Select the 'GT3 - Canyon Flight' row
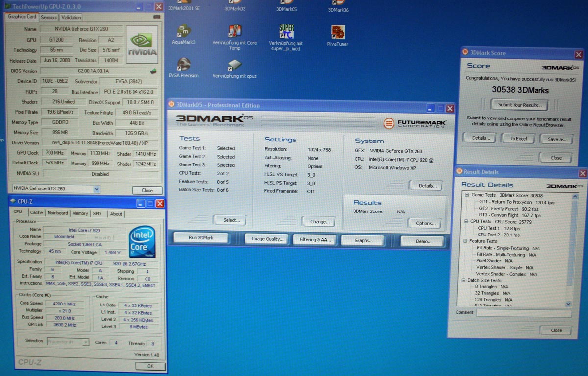This screenshot has width=588, height=376. tap(510, 215)
